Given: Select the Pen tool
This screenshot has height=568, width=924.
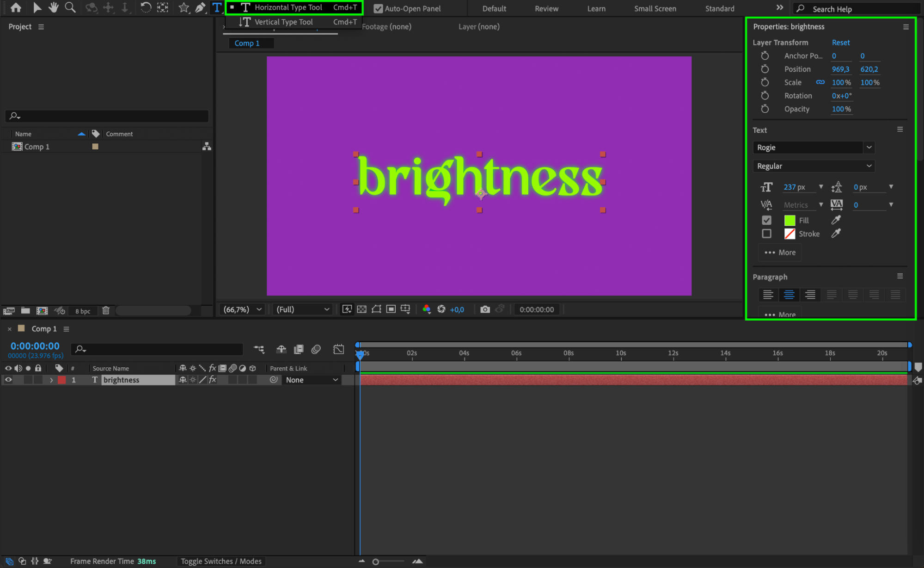Looking at the screenshot, I should point(200,7).
